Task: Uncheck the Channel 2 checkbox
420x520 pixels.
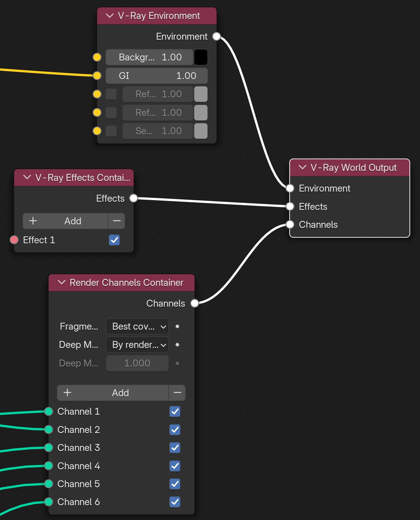Action: [175, 430]
